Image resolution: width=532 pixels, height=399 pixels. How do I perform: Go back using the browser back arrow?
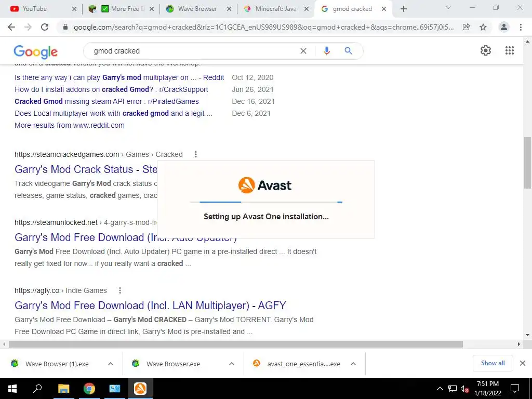[11, 27]
